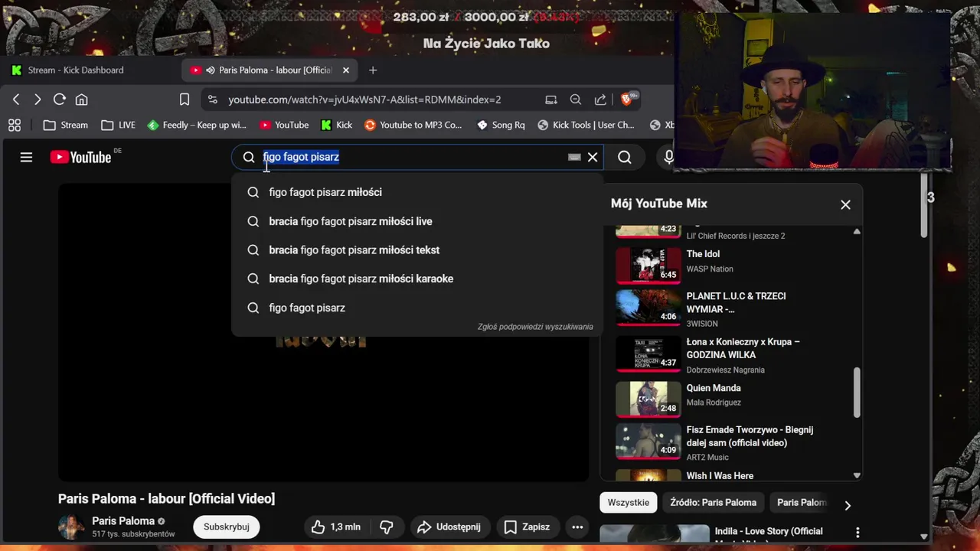Click 'Zgłoś podpowiedzi wyszukiwania' link
The image size is (980, 551).
tap(535, 327)
